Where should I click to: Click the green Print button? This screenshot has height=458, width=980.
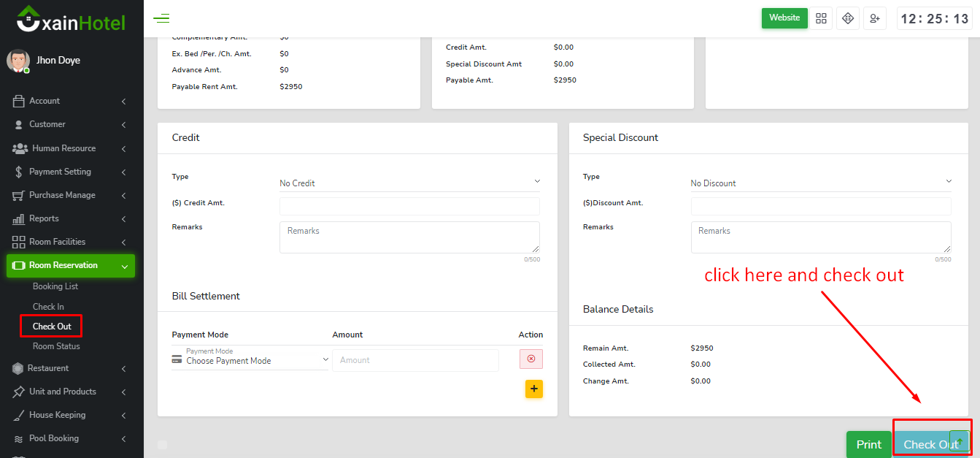point(868,444)
